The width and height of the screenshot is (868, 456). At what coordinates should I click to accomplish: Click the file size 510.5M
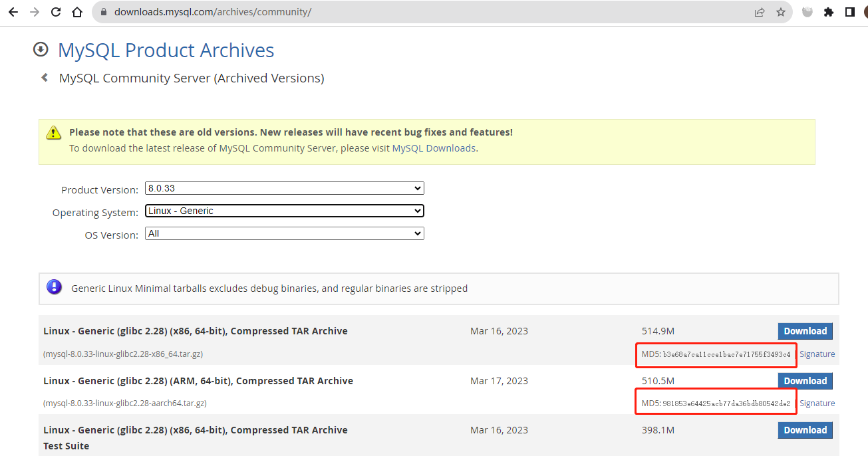(x=658, y=381)
